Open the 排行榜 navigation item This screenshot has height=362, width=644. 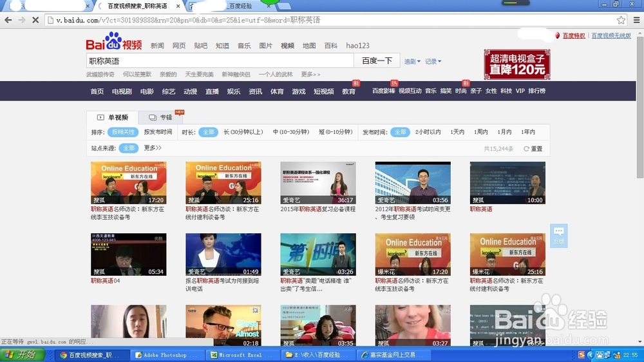[x=537, y=91]
